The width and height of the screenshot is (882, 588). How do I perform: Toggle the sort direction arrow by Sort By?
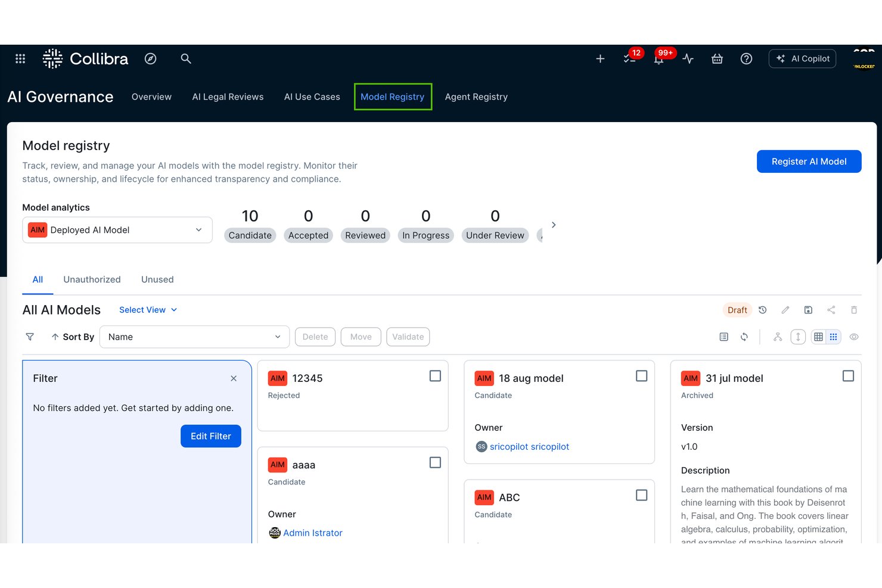pyautogui.click(x=55, y=337)
